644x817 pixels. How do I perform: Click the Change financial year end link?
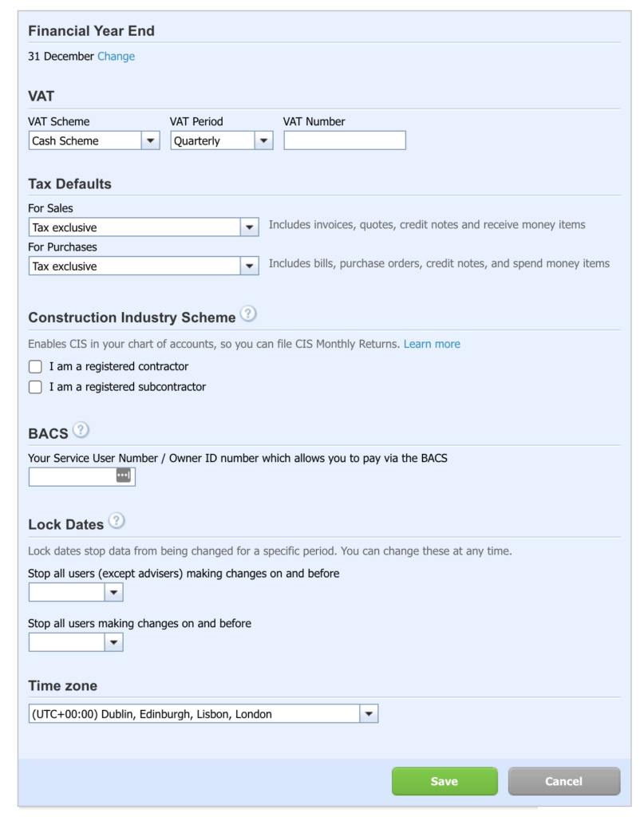point(117,57)
